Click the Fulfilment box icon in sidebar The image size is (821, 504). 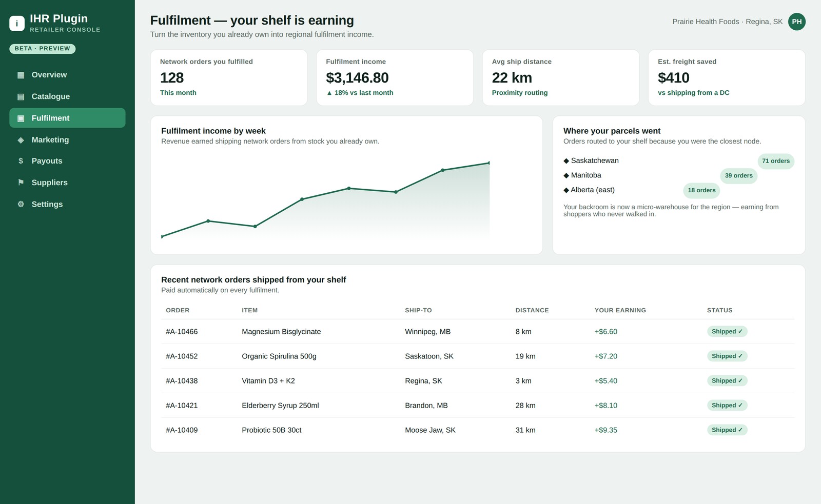21,118
